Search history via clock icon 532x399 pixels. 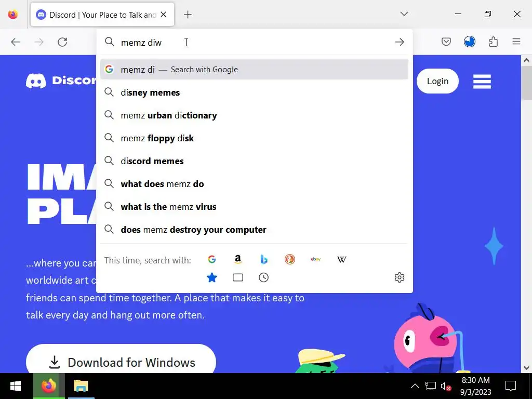tap(263, 277)
